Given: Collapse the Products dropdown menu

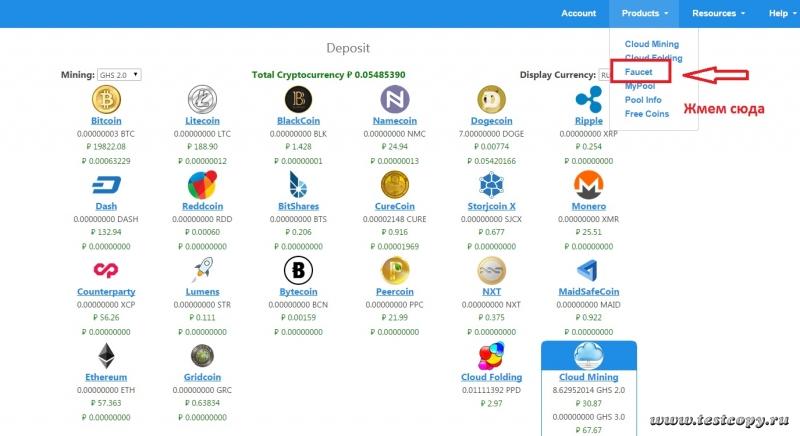Looking at the screenshot, I should tap(644, 13).
